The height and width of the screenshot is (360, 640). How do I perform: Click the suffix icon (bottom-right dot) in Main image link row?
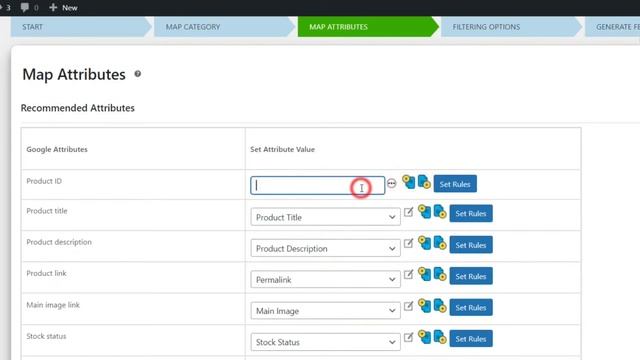[x=440, y=305]
